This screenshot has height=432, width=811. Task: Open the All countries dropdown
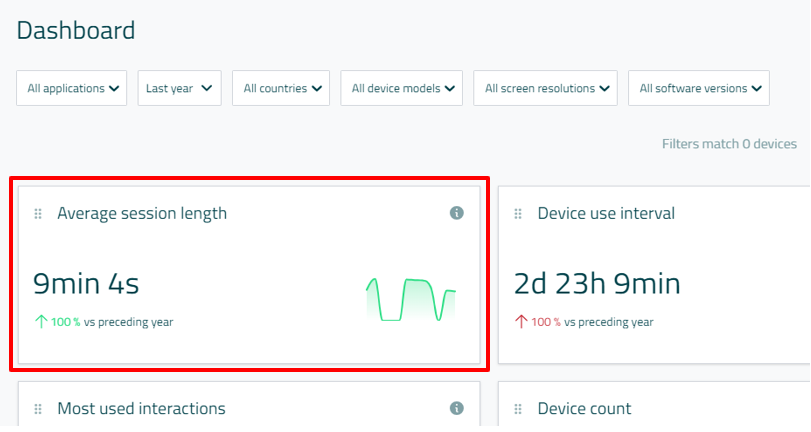click(x=281, y=88)
